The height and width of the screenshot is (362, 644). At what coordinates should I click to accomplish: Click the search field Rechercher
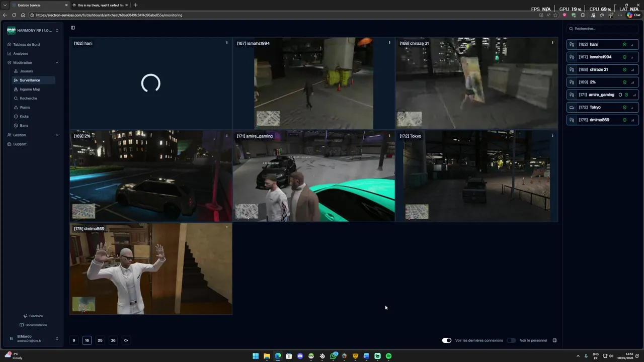[x=603, y=29]
